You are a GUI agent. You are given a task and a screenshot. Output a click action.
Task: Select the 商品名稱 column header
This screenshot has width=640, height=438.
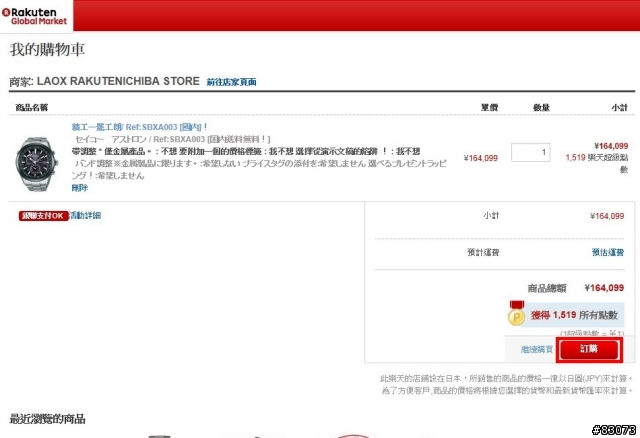tap(32, 107)
